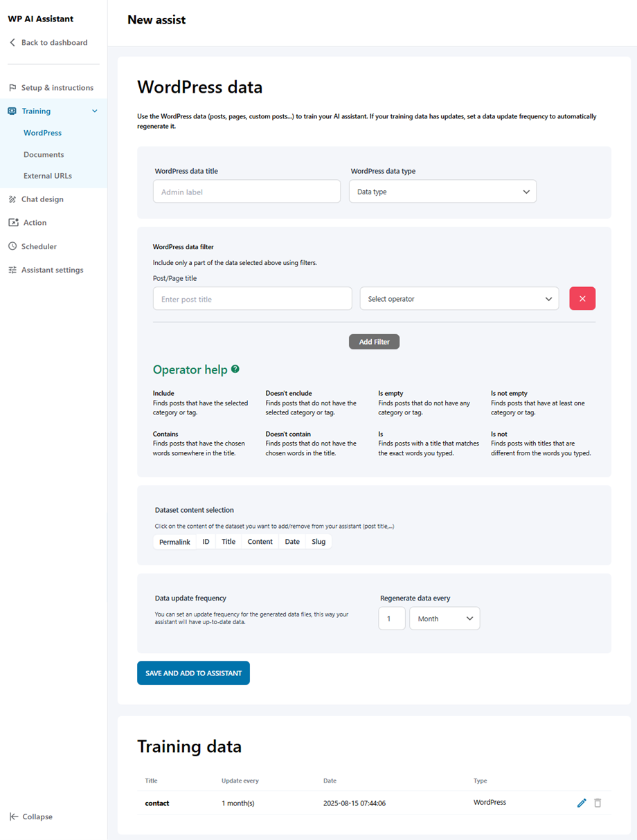Open the Select operator dropdown
The width and height of the screenshot is (637, 840).
(459, 299)
